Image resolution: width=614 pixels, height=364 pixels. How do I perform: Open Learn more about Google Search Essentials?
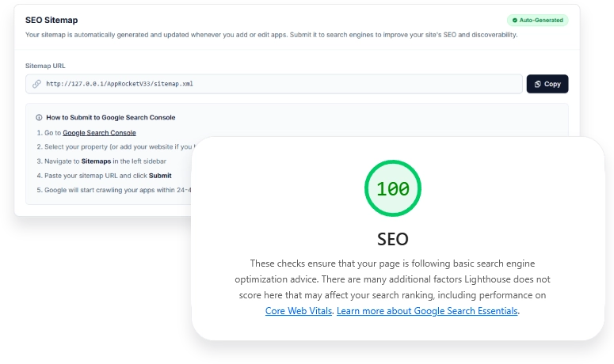[x=427, y=311]
